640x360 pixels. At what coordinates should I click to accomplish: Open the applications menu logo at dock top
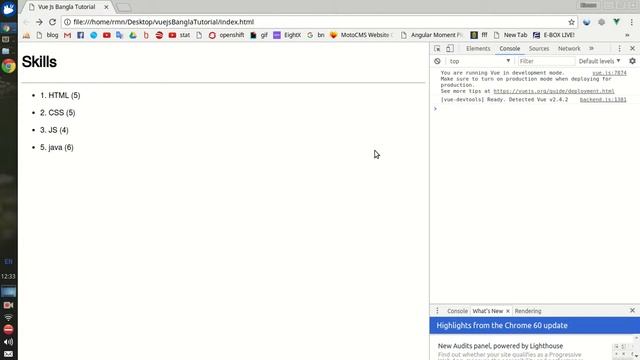pos(8,9)
